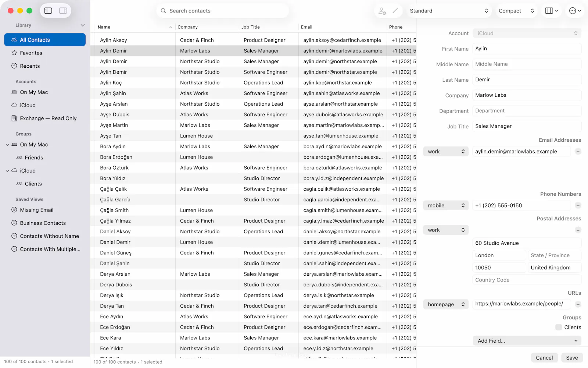Change the postal address work label dropdown
Screen dimensions: 588x368
(446, 230)
